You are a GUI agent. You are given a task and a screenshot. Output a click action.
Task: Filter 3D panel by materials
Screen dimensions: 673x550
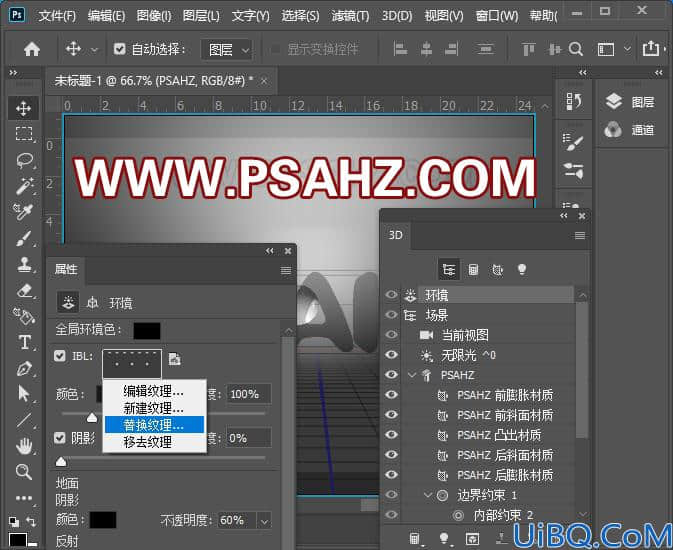point(497,270)
